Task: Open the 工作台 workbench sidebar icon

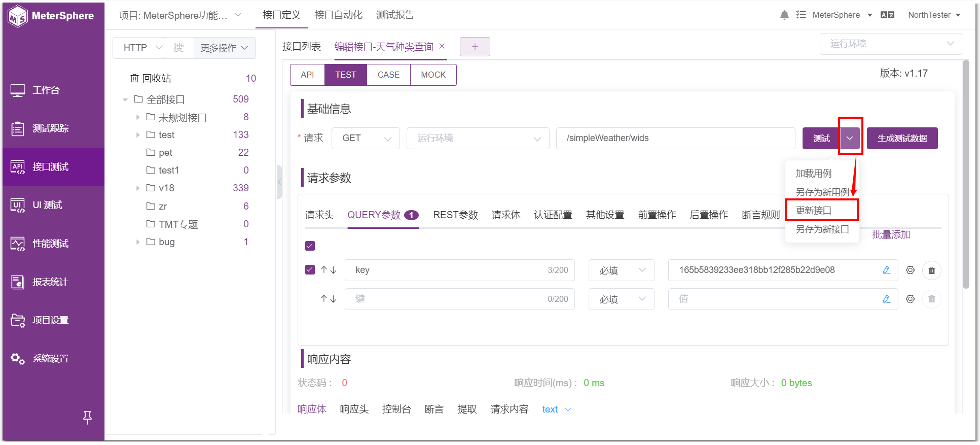Action: [x=18, y=90]
